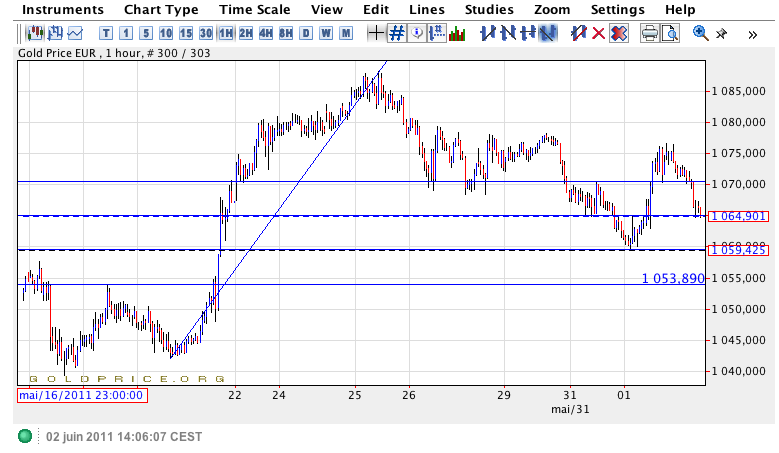Select the 4H time scale button
Screen dimensions: 779x453
(x=266, y=33)
